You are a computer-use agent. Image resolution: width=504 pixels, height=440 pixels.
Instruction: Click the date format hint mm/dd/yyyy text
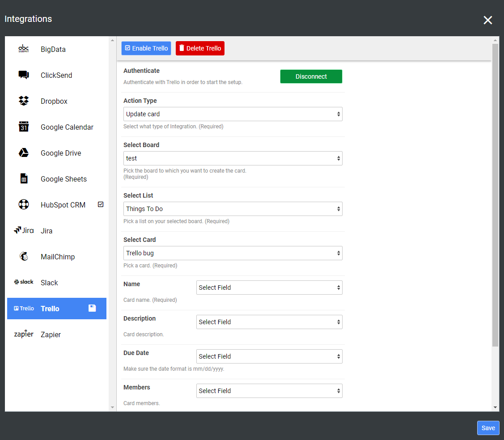point(174,368)
